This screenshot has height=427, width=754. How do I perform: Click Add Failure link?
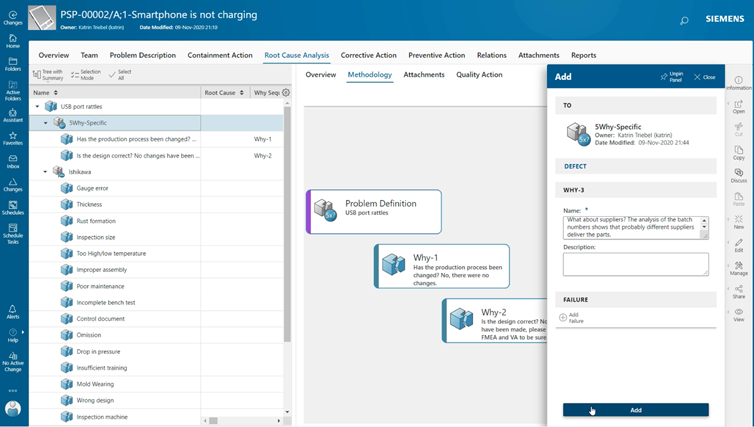[571, 317]
